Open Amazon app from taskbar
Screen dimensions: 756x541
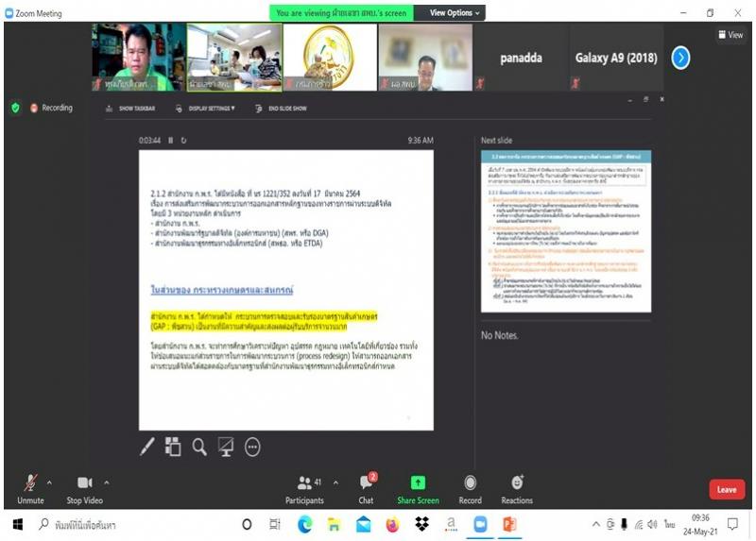(452, 524)
